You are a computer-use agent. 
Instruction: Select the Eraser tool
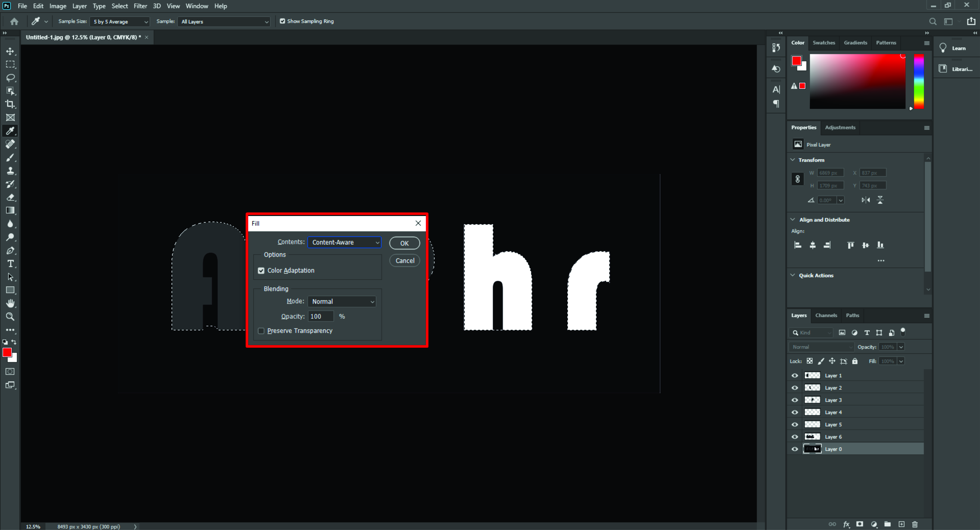coord(10,197)
